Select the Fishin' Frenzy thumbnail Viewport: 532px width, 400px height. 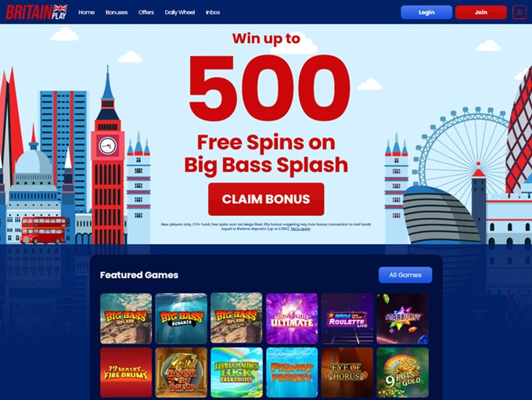[292, 373]
